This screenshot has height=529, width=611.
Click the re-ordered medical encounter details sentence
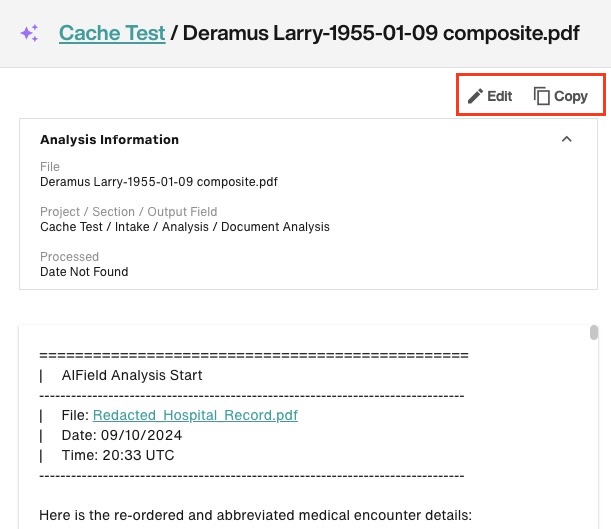click(255, 515)
